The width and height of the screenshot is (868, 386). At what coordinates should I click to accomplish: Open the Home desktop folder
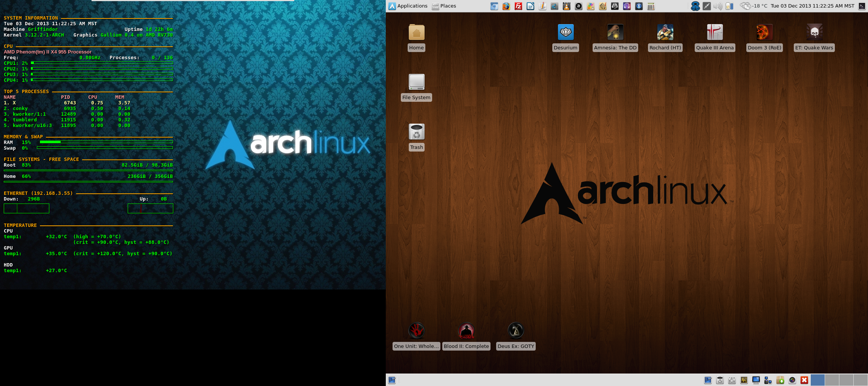click(x=417, y=38)
